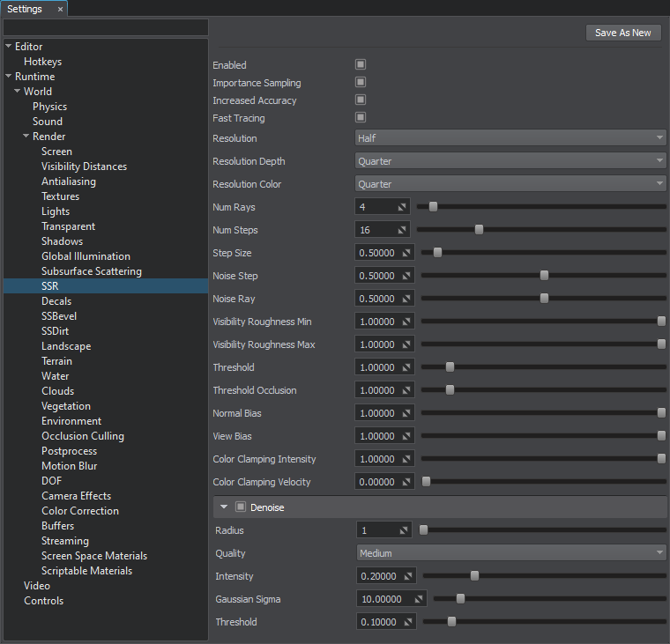Collapse the Runtime tree node
Image resolution: width=670 pixels, height=644 pixels.
(8, 76)
